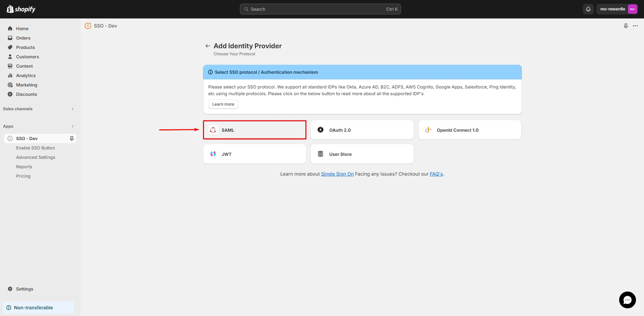The height and width of the screenshot is (316, 644).
Task: Open Pricing page
Action: pyautogui.click(x=23, y=176)
